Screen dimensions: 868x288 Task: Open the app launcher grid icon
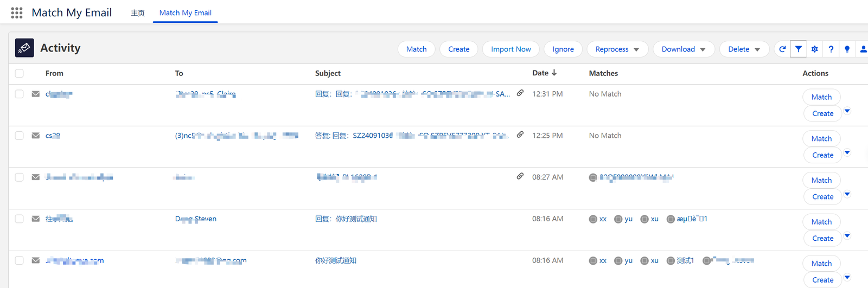pos(17,12)
